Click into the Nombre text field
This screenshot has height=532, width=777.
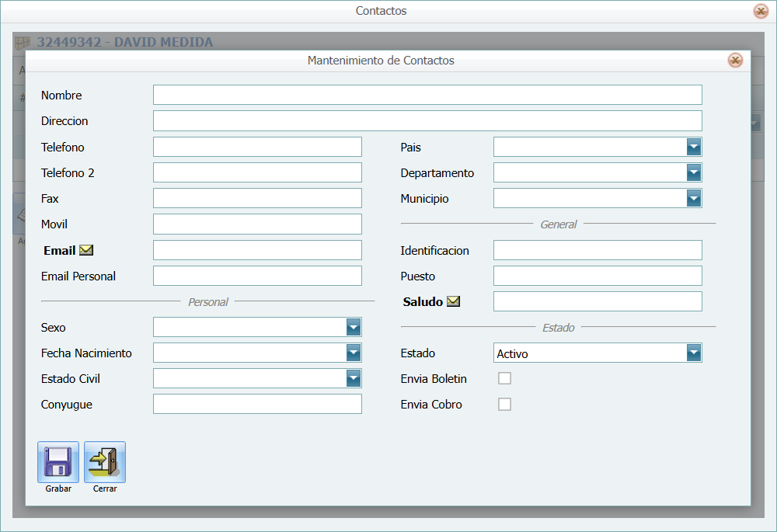point(427,95)
